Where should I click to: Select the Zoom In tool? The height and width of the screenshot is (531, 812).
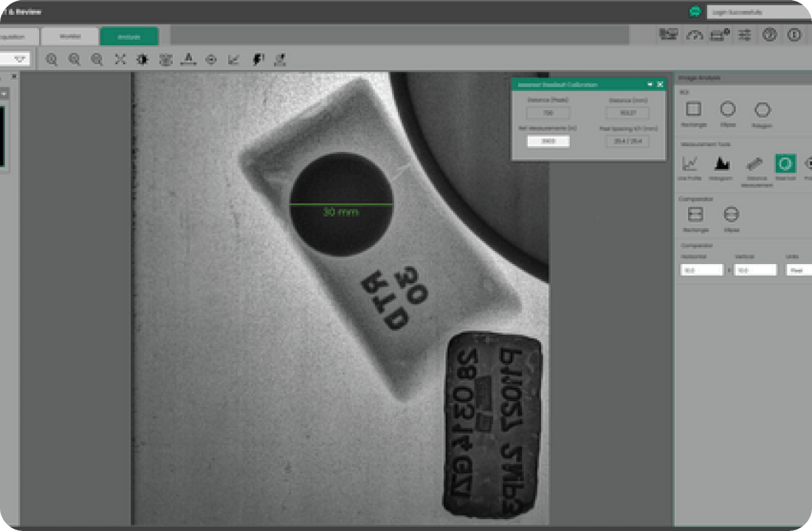point(52,60)
